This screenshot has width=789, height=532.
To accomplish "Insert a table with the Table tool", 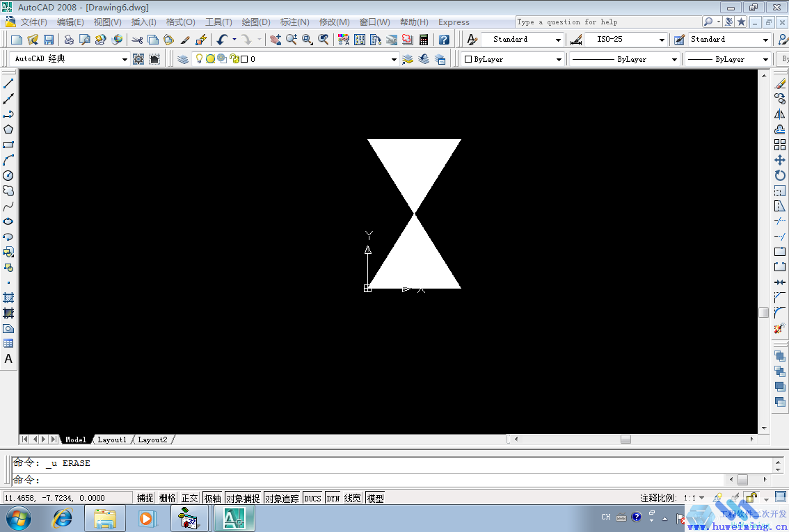I will point(8,344).
